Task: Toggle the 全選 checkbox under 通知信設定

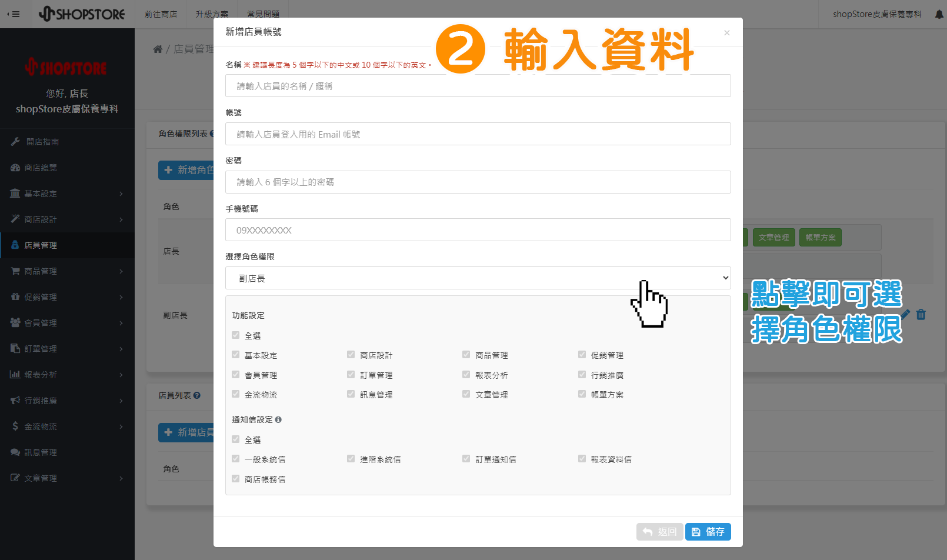Action: (236, 439)
